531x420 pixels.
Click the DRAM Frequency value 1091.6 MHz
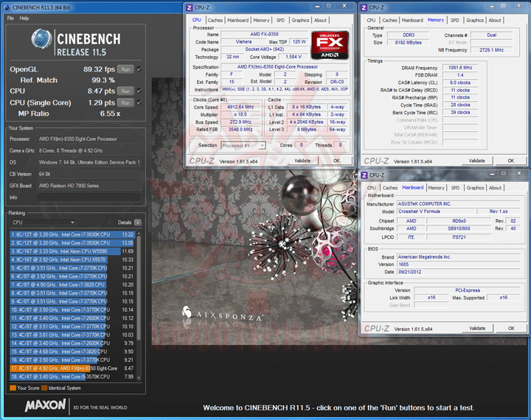tap(460, 68)
